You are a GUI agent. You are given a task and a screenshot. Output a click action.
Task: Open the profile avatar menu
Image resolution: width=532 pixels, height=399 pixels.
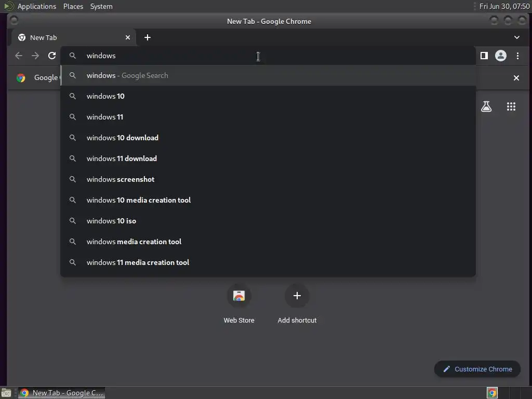[x=501, y=56]
